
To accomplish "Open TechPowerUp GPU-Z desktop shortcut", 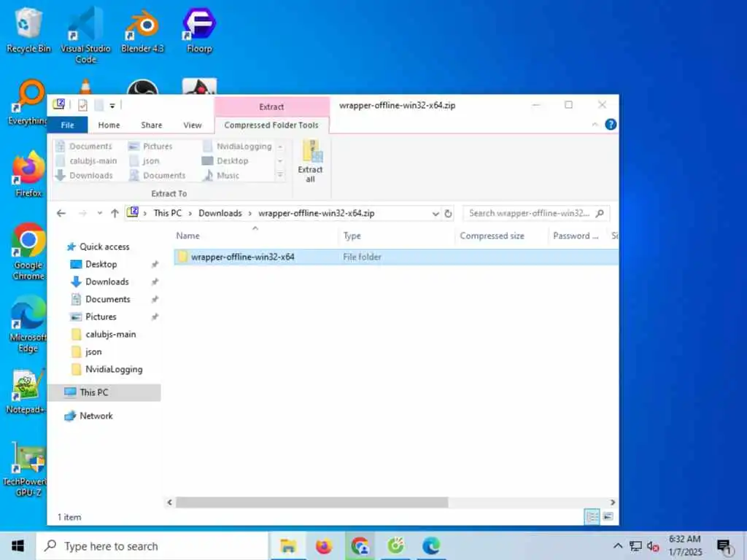I will point(27,470).
